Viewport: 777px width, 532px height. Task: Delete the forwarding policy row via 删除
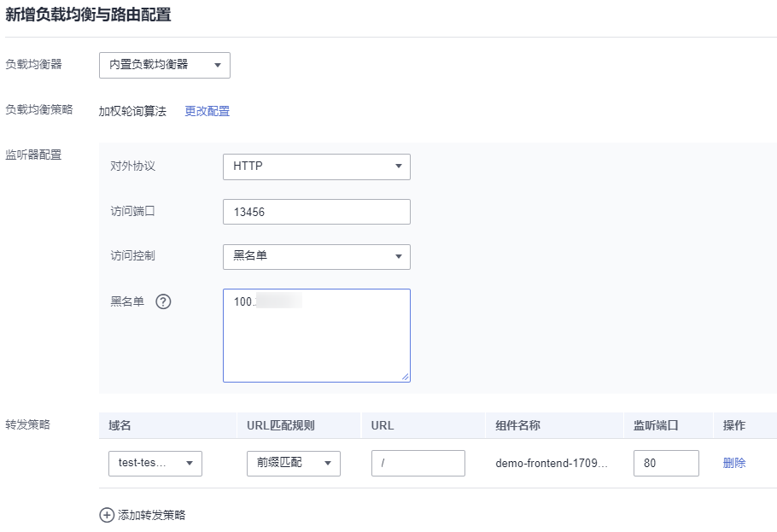coord(734,463)
